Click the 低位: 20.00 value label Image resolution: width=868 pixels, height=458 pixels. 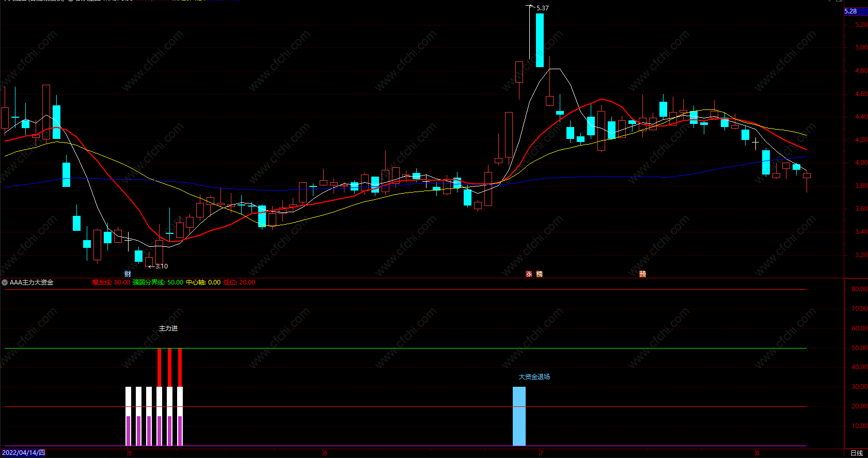tap(239, 282)
